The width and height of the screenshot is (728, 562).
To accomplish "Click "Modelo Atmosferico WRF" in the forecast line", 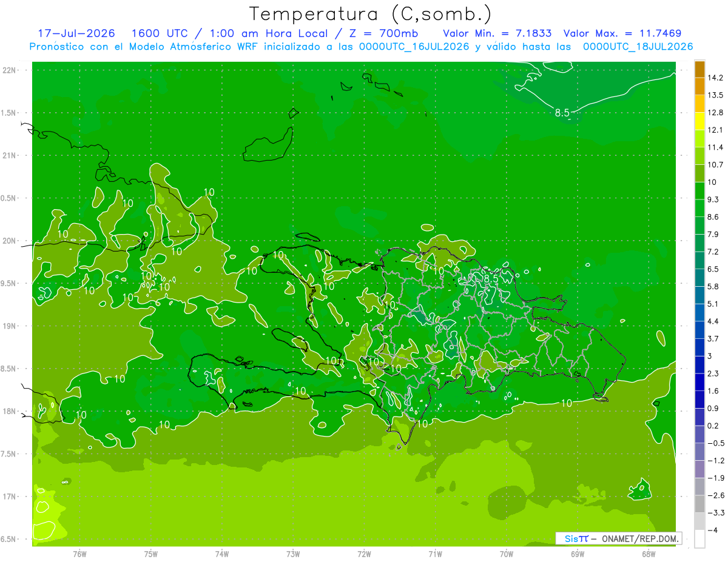I will [x=195, y=46].
